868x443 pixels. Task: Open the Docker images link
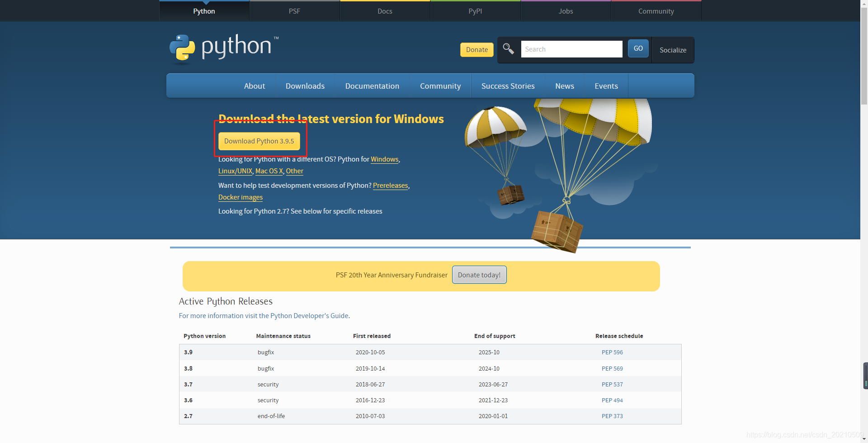coord(241,197)
